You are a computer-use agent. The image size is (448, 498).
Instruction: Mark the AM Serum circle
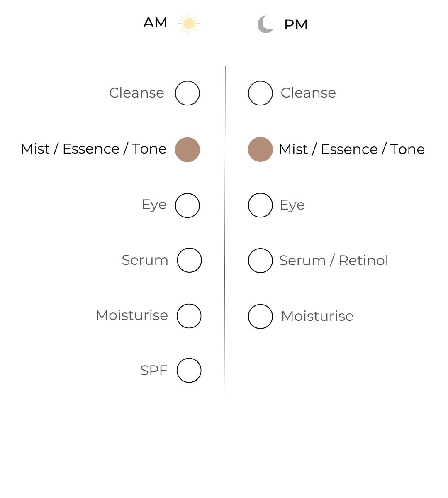[x=189, y=260]
